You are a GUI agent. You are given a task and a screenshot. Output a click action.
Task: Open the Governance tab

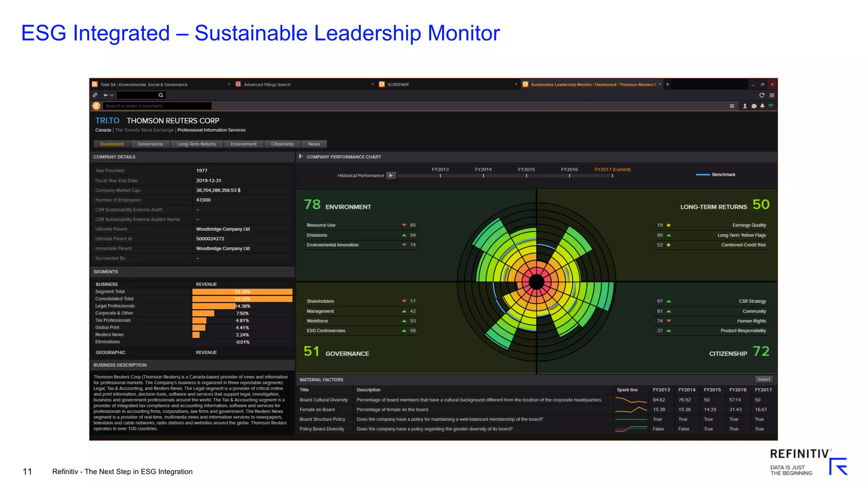(x=150, y=144)
